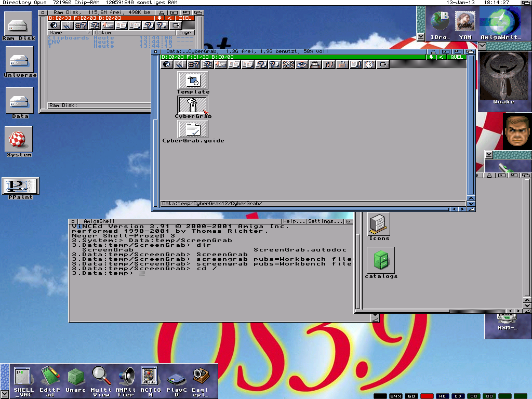Click the music notes toolbar icon
The width and height of the screenshot is (532, 399).
[329, 64]
